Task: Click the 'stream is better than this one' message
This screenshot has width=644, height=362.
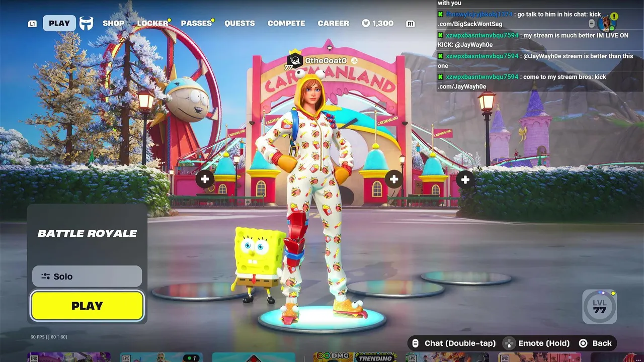Action: click(535, 61)
